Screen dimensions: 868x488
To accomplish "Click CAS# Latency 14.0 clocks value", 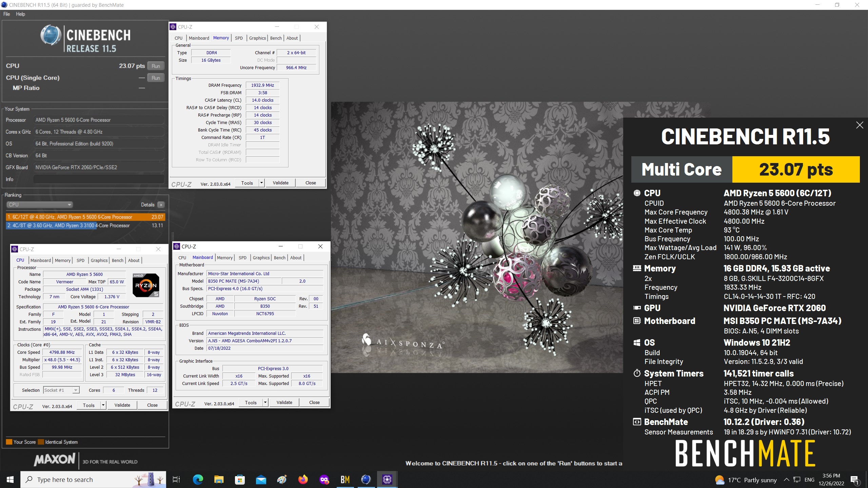I will click(x=262, y=100).
